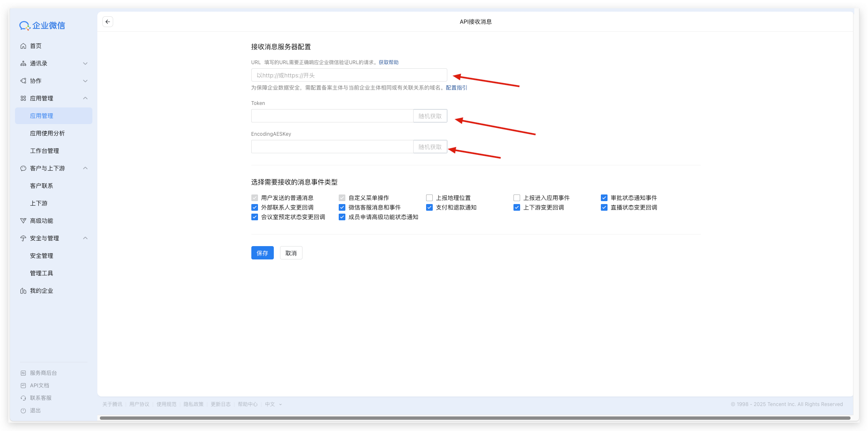Screen dimensions: 868x431
Task: Enable the 上报地理位置 checkbox
Action: [x=429, y=198]
